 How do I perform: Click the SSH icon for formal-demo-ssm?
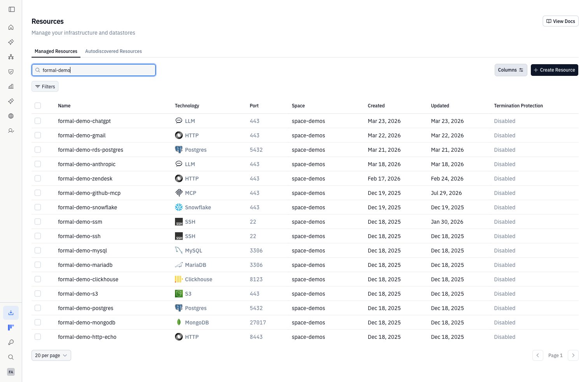click(x=179, y=222)
